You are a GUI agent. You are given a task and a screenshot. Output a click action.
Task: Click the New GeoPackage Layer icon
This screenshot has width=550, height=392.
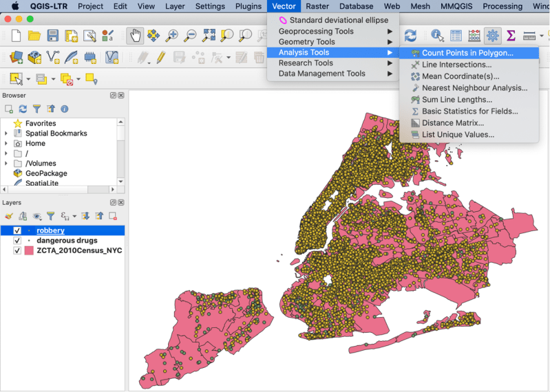point(34,57)
